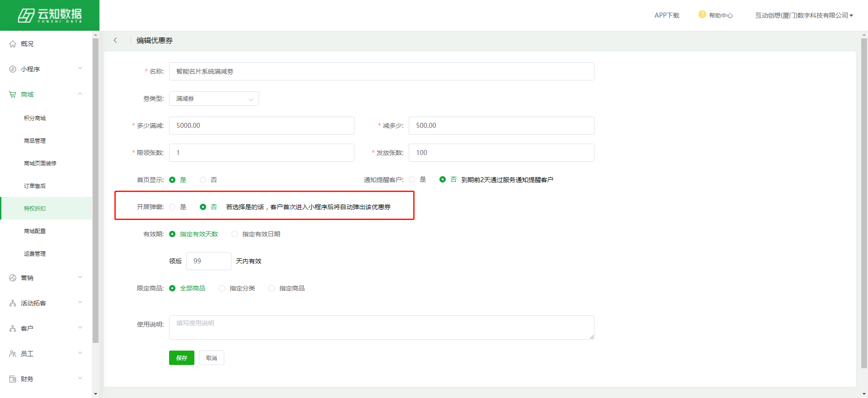Image resolution: width=868 pixels, height=398 pixels.
Task: Click the 云知数据 logo
Action: tap(50, 15)
